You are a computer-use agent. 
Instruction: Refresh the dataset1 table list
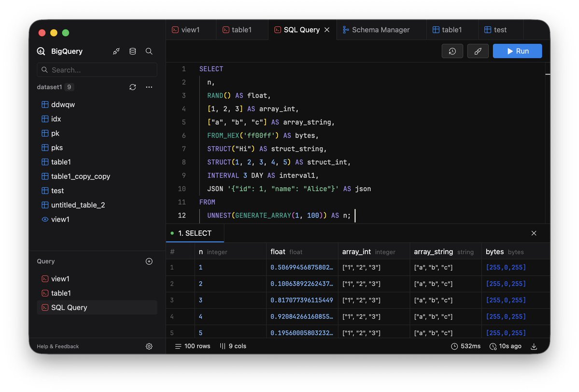(x=133, y=87)
